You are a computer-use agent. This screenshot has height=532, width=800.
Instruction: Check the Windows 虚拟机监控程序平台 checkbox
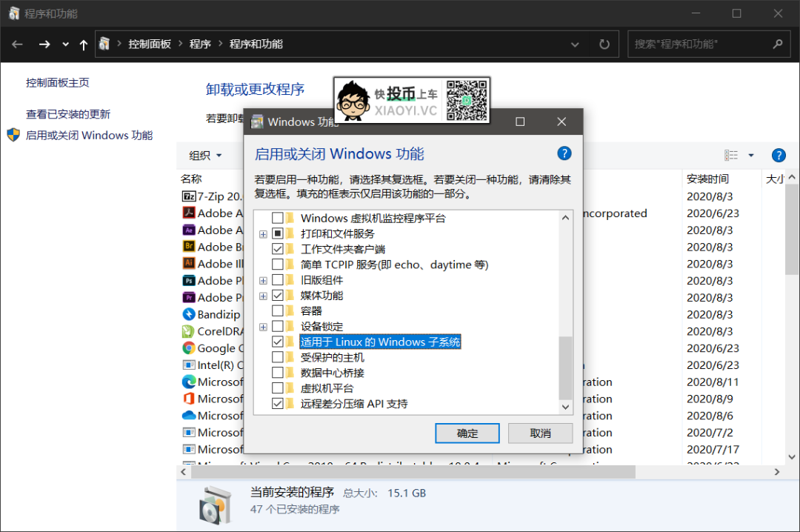tap(278, 218)
